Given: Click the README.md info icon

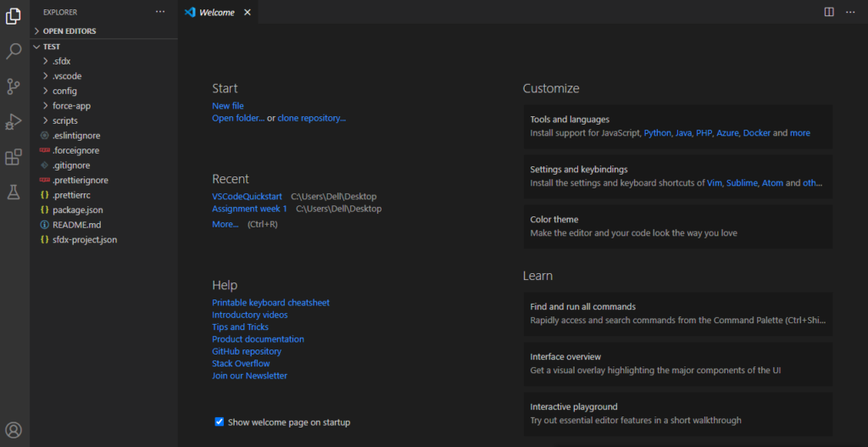Looking at the screenshot, I should pyautogui.click(x=44, y=225).
